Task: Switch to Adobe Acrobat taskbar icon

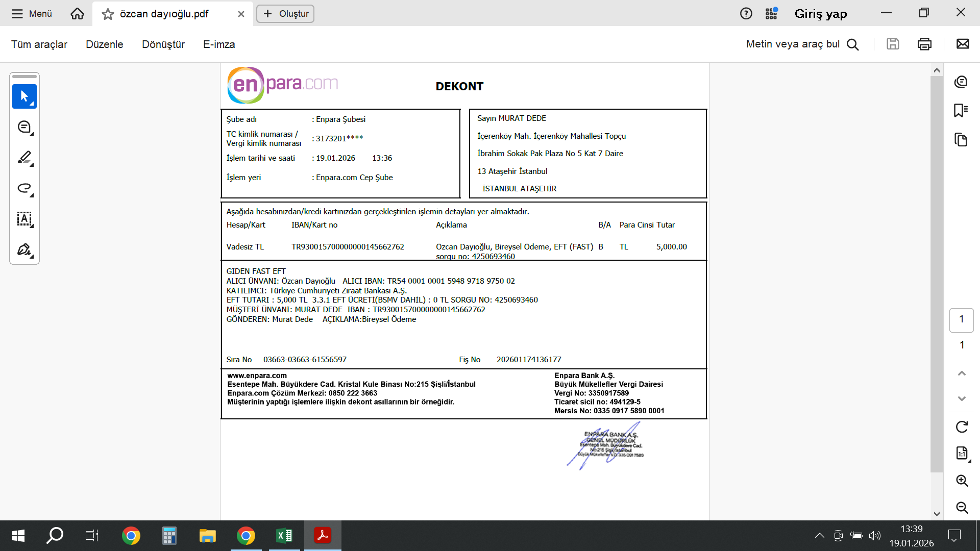Action: click(x=323, y=536)
